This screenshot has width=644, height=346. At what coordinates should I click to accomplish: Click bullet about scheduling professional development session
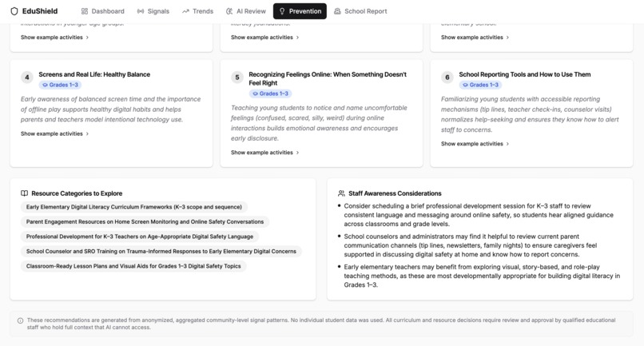click(479, 215)
